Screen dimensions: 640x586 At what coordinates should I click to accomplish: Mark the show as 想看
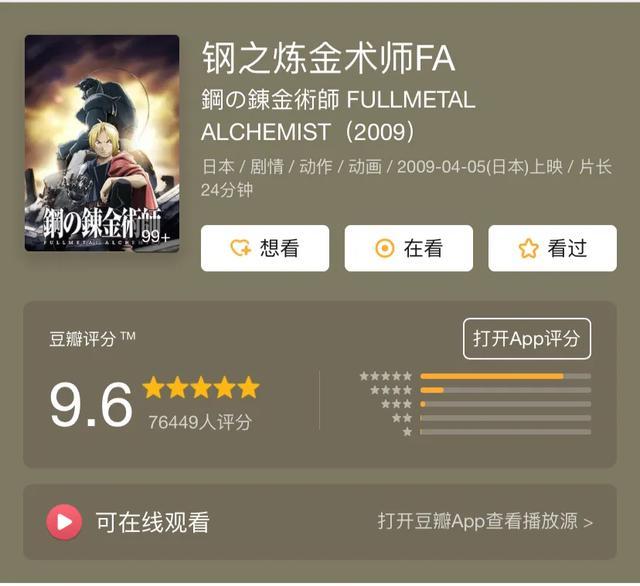point(265,248)
